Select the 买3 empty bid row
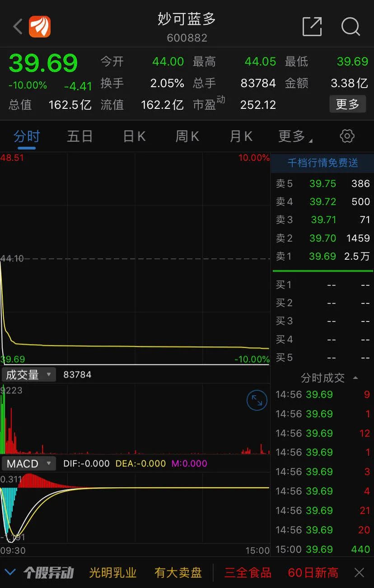374x588 pixels. 323,321
